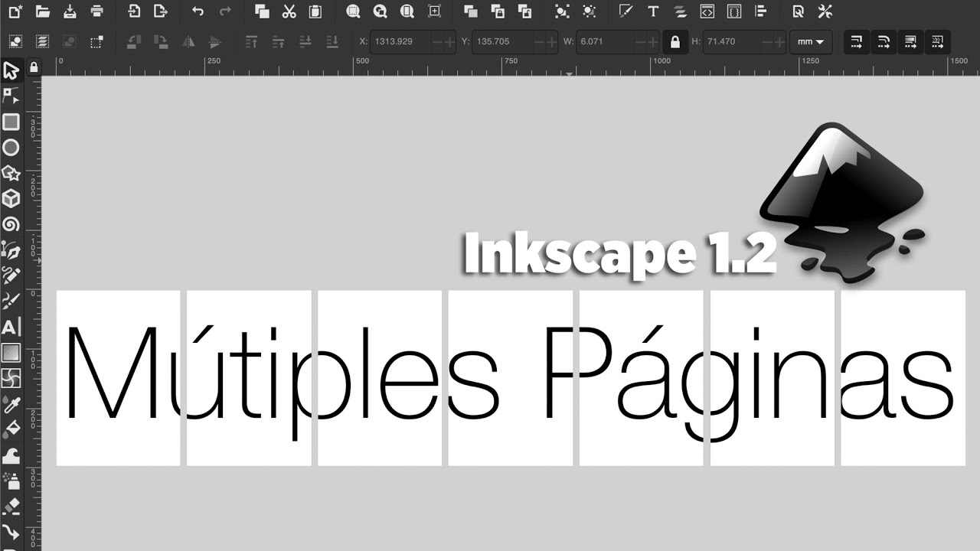This screenshot has width=980, height=551.
Task: Select the Node edit tool
Action: (x=11, y=96)
